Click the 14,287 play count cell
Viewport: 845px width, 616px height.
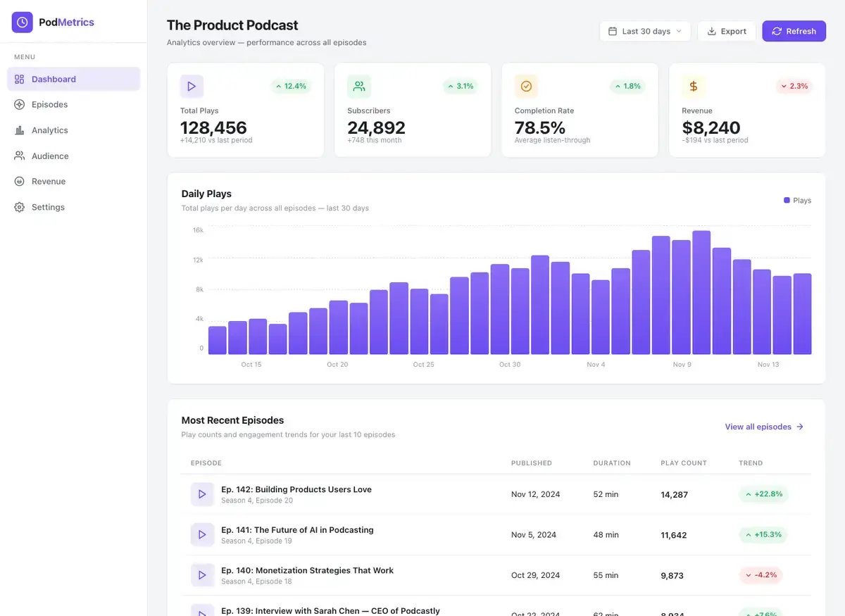point(675,495)
